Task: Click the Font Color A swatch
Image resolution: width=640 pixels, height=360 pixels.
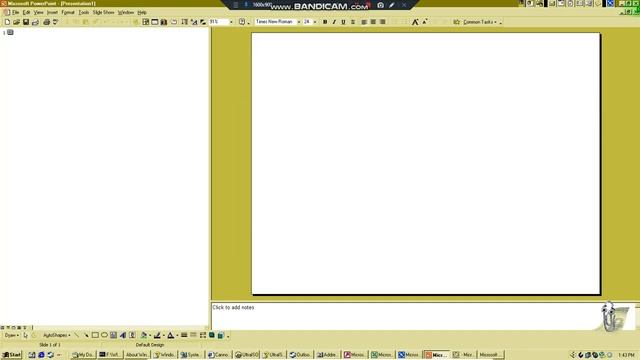Action: coord(171,336)
